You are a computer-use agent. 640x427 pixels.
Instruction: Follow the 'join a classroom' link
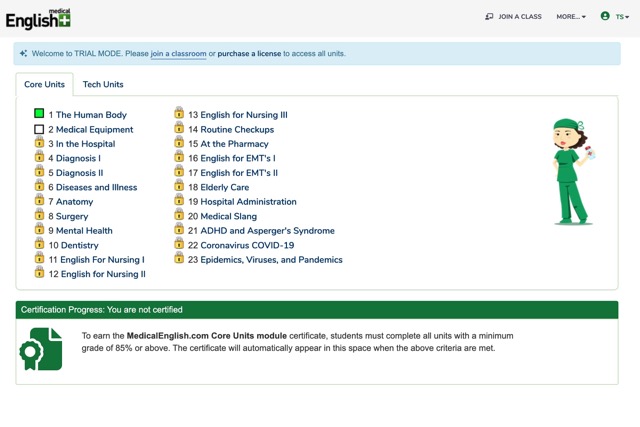click(x=178, y=54)
